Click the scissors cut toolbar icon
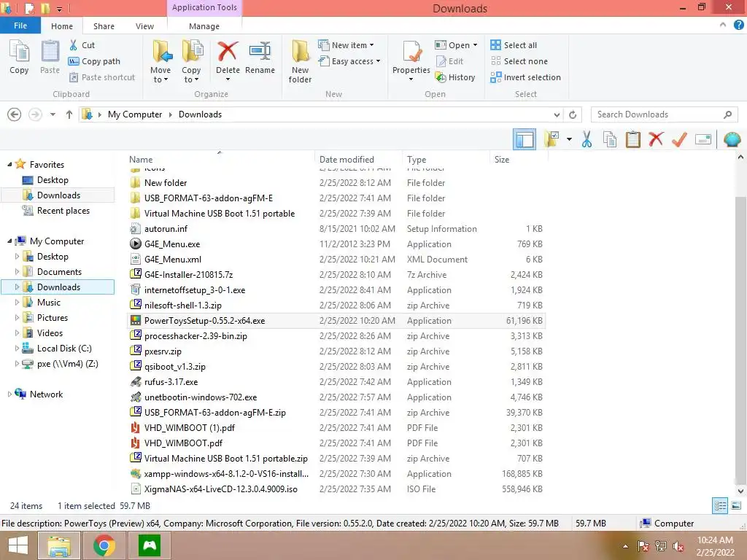Viewport: 747px width, 560px height. (587, 139)
